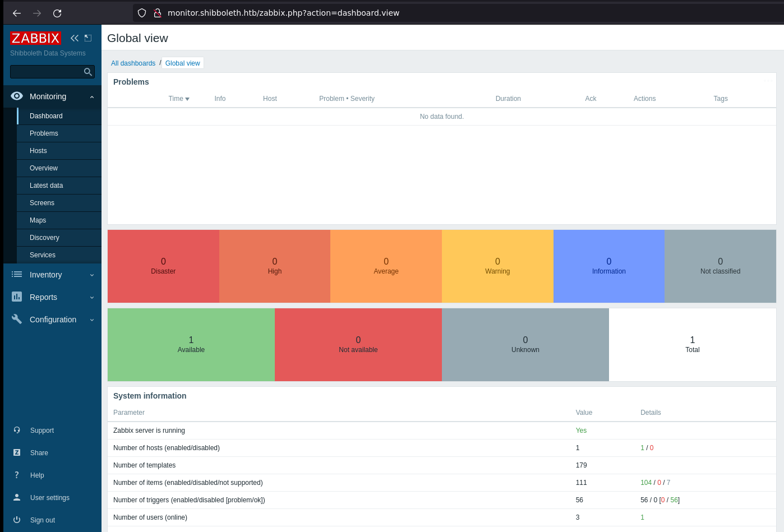The width and height of the screenshot is (784, 532).
Task: Click the sidebar hide/kiosk icon
Action: 88,38
